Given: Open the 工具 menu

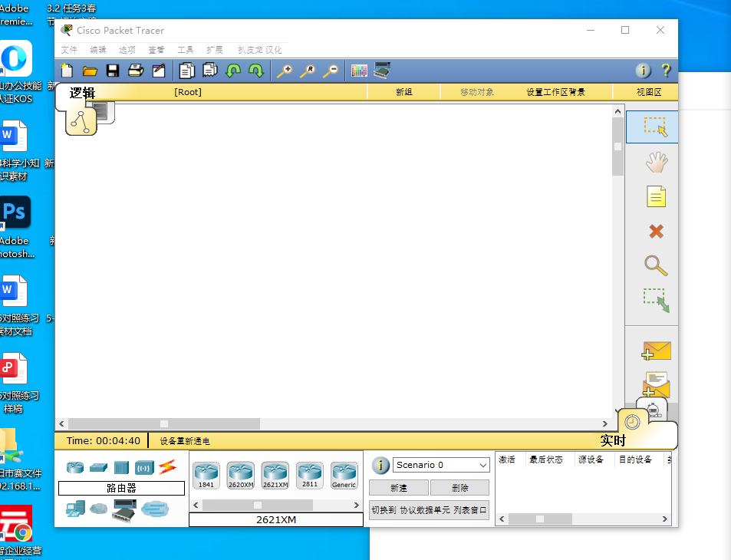Looking at the screenshot, I should [186, 49].
